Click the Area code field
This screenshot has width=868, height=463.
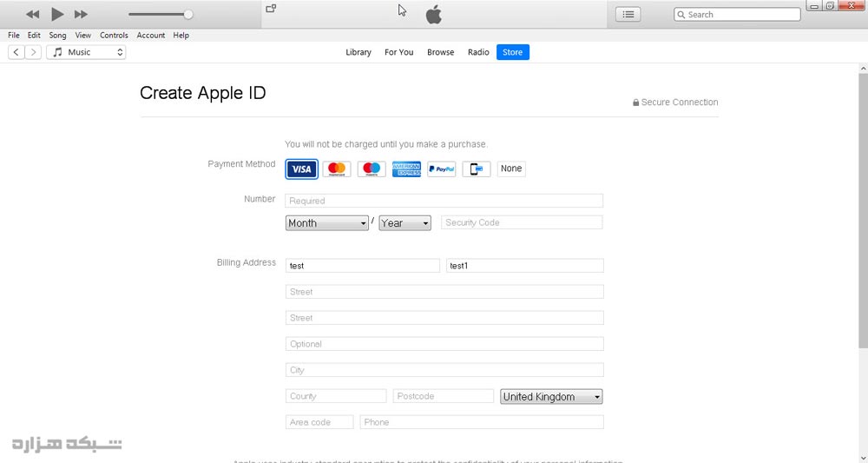pyautogui.click(x=319, y=422)
